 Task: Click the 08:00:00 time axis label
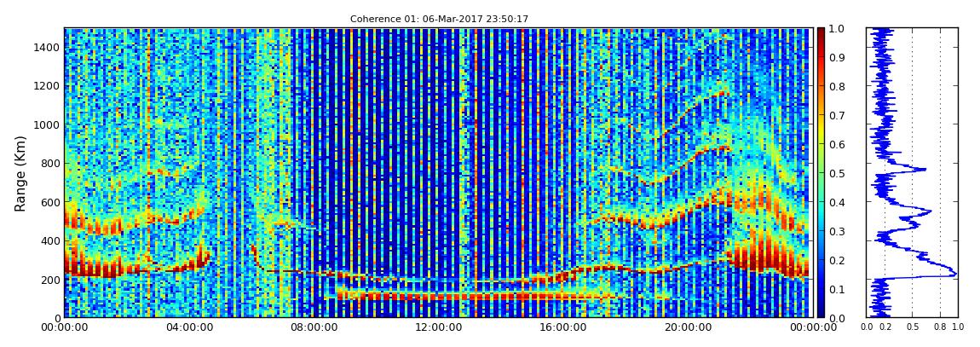(x=312, y=327)
